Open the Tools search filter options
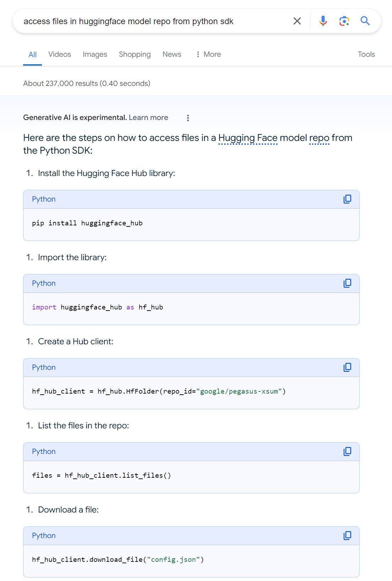 pyautogui.click(x=366, y=54)
